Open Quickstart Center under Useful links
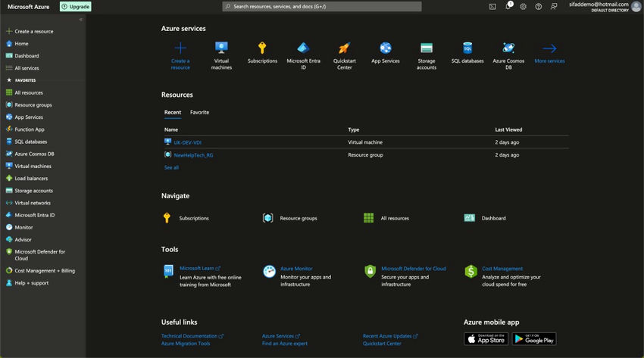644x358 pixels. [382, 344]
